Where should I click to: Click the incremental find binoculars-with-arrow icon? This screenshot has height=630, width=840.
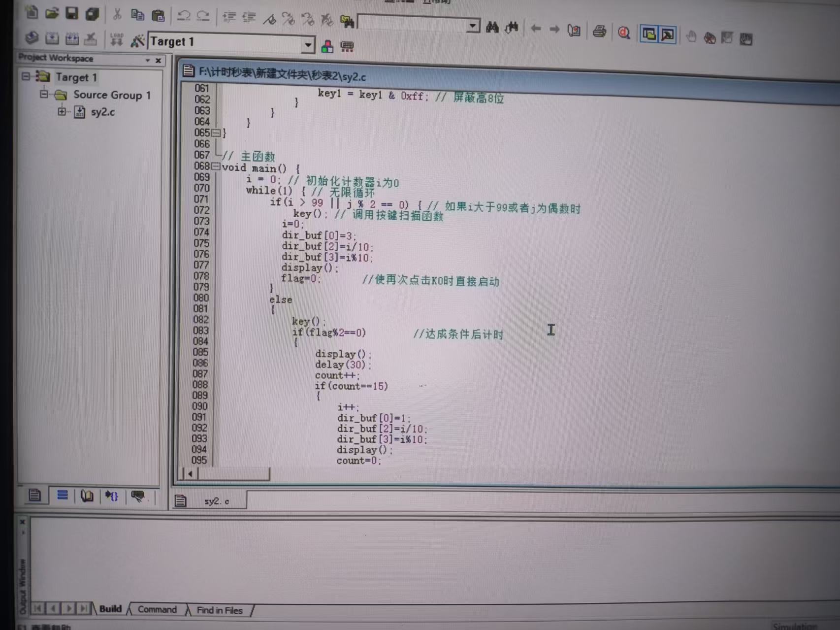click(512, 28)
